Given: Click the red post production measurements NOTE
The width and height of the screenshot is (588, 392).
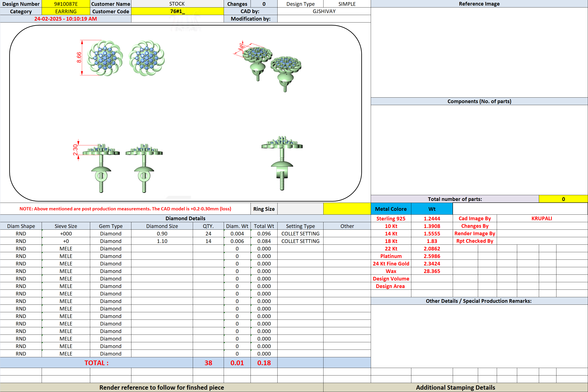Looking at the screenshot, I should pyautogui.click(x=125, y=209).
